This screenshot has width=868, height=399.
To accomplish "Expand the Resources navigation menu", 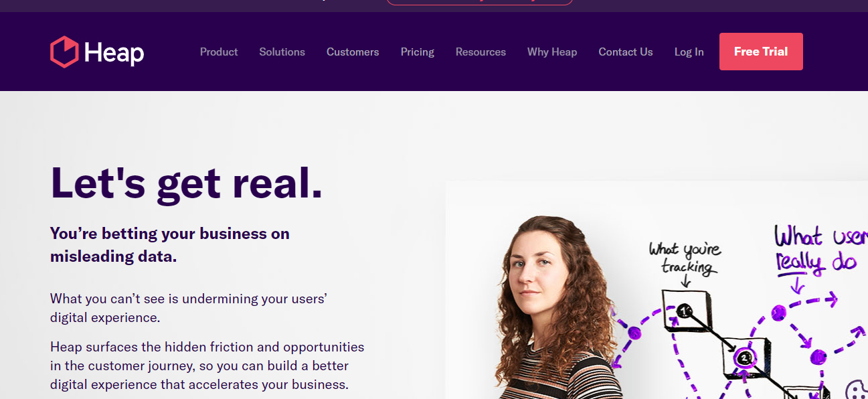I will [x=481, y=52].
